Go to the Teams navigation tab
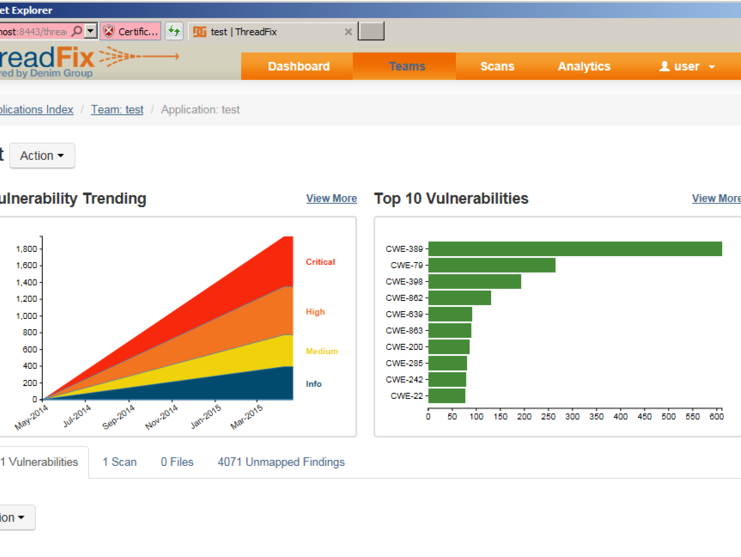The image size is (741, 557). click(406, 67)
